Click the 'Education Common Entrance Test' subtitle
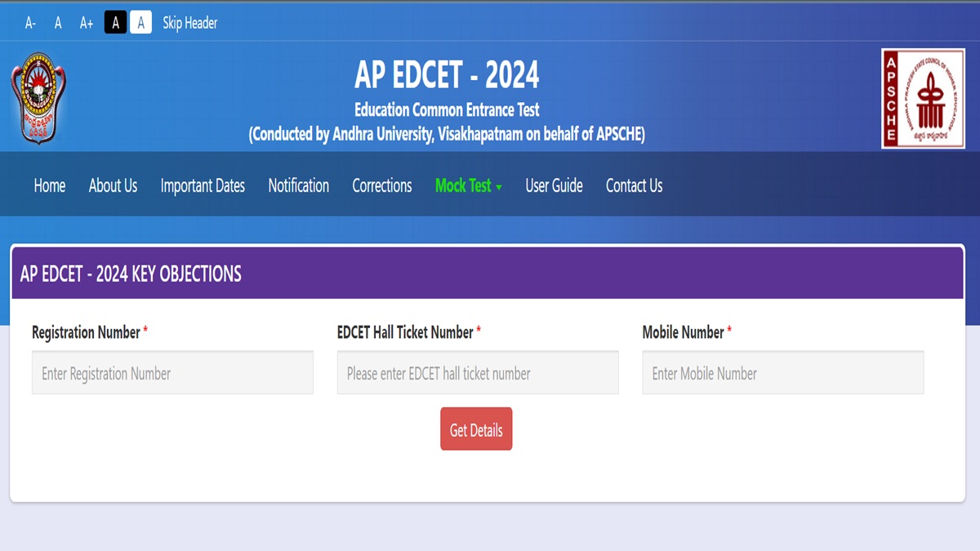Image resolution: width=980 pixels, height=551 pixels. tap(447, 109)
